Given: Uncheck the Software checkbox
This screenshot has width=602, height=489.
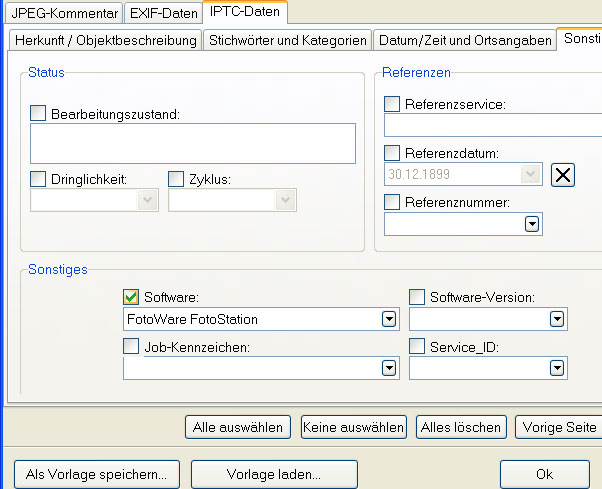Looking at the screenshot, I should (x=130, y=297).
